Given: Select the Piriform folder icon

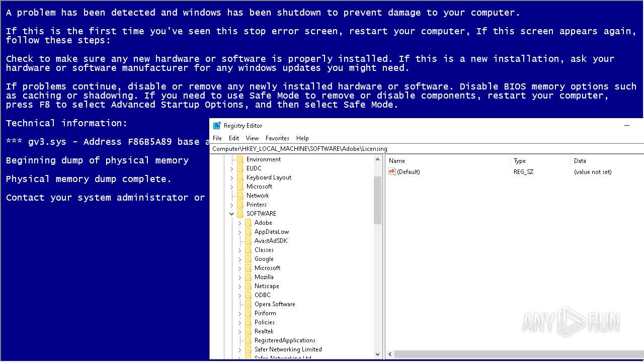Looking at the screenshot, I should [x=248, y=313].
